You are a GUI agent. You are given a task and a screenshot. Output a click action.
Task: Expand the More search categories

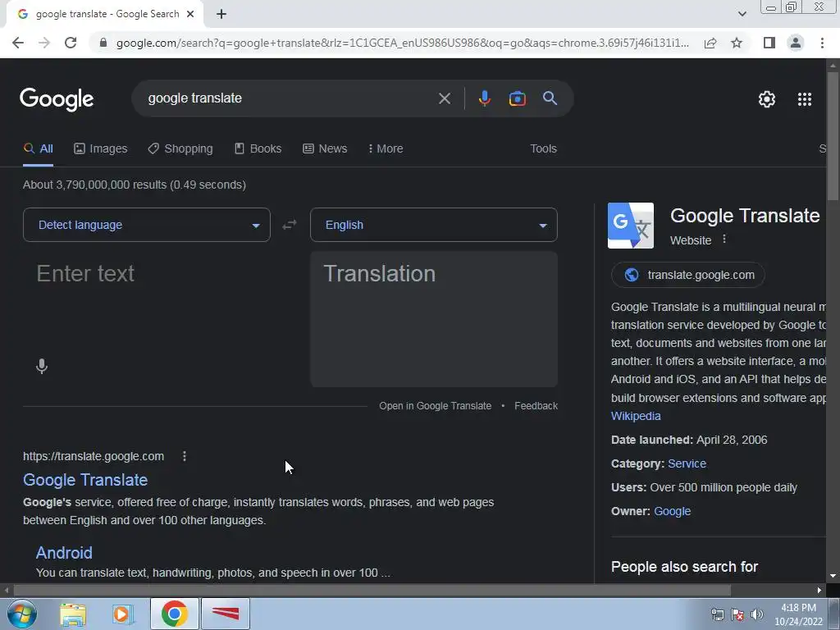(386, 148)
